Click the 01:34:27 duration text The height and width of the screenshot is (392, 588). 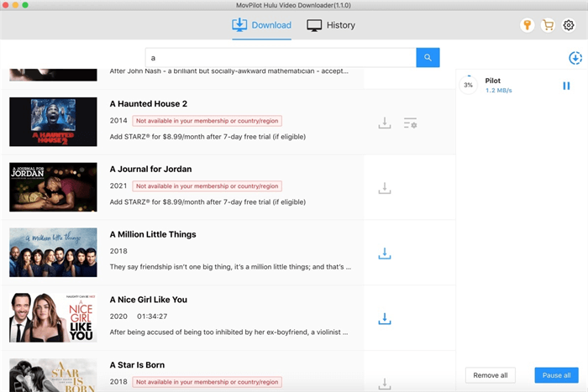pyautogui.click(x=152, y=316)
